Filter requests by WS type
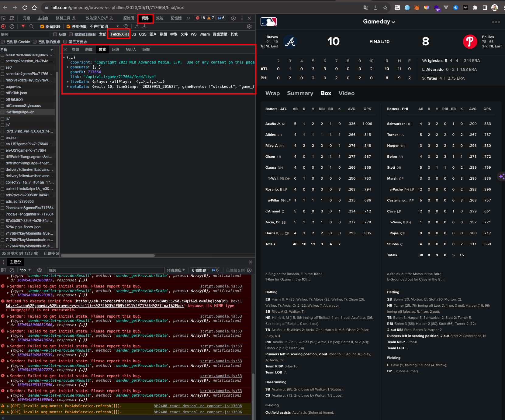This screenshot has width=505, height=420. tap(194, 34)
